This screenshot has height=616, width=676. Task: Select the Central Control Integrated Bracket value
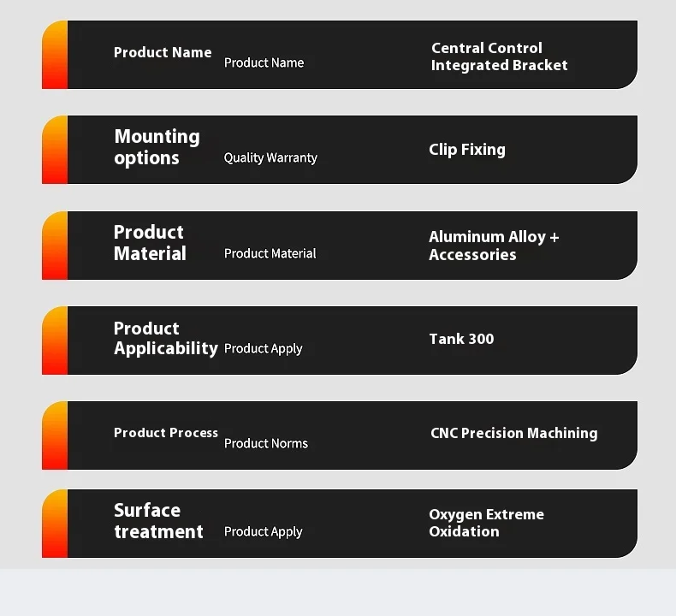click(499, 56)
